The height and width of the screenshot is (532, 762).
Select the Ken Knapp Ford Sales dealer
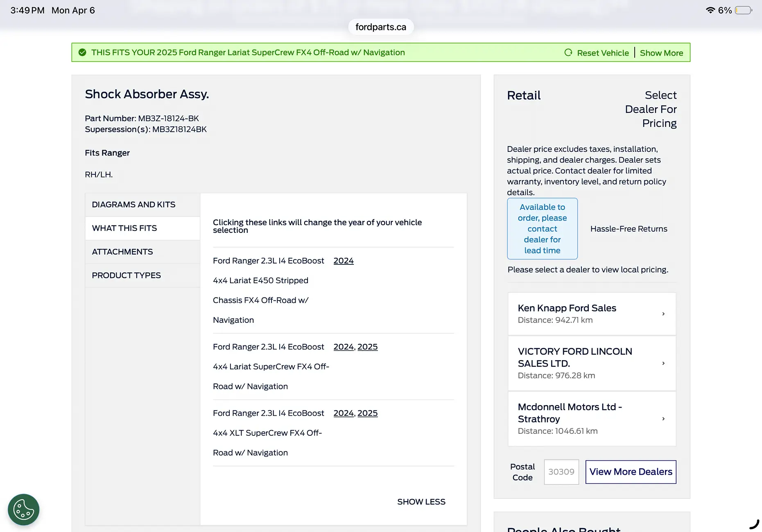592,314
